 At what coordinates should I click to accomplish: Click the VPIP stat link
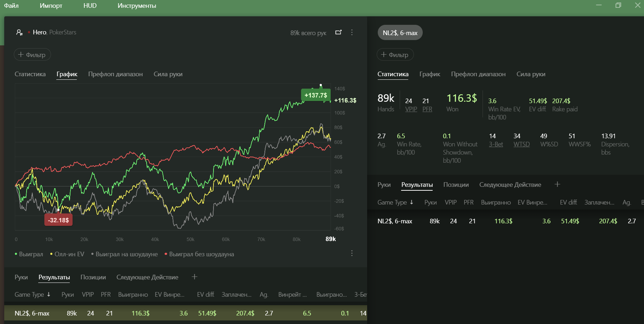(x=411, y=109)
